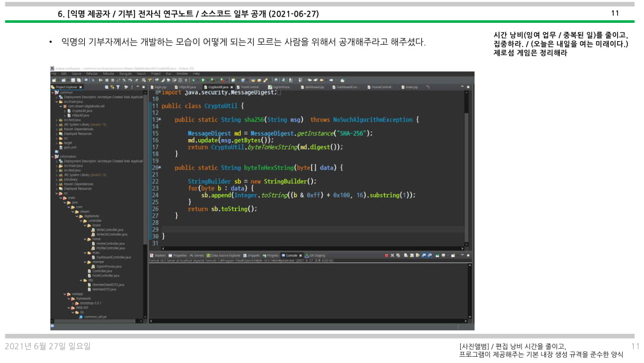This screenshot has height=363, width=644.
Task: Click the red Terminate icon in Console toolbar
Action: coord(386,255)
